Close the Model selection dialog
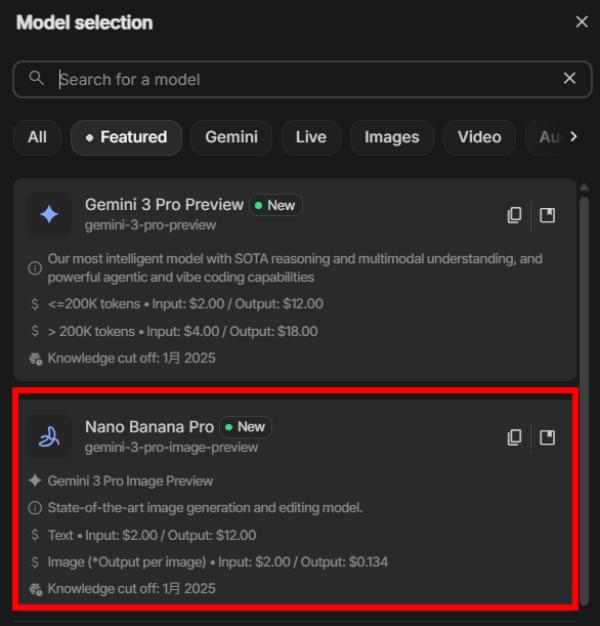 [582, 22]
